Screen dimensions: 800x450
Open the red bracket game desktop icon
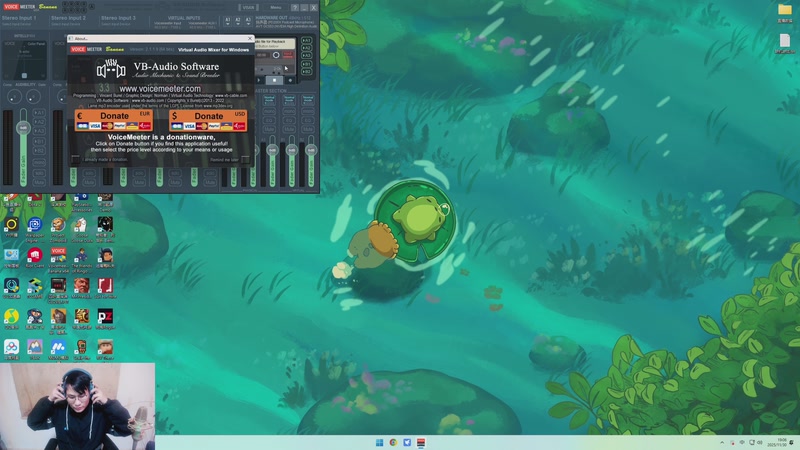click(x=105, y=288)
